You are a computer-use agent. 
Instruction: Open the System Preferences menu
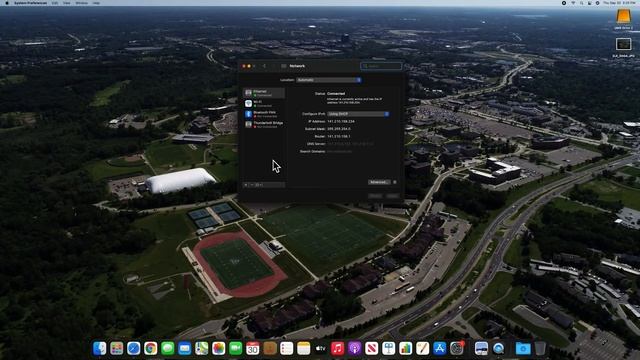30,3
